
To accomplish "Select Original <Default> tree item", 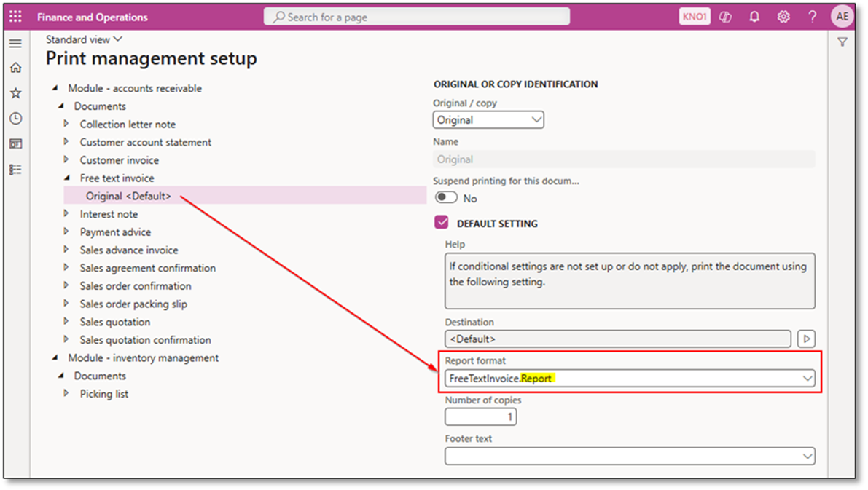I will [x=128, y=196].
